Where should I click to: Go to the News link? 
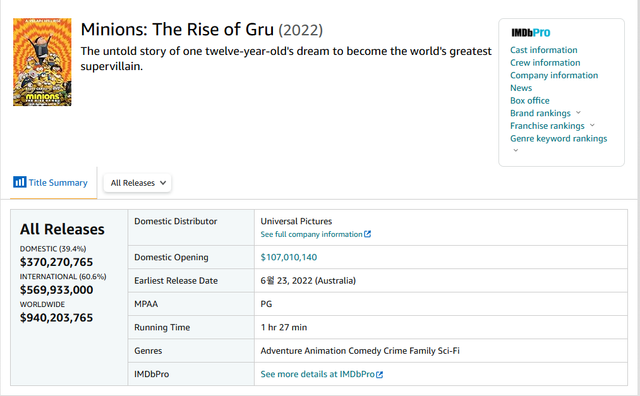[x=521, y=88]
